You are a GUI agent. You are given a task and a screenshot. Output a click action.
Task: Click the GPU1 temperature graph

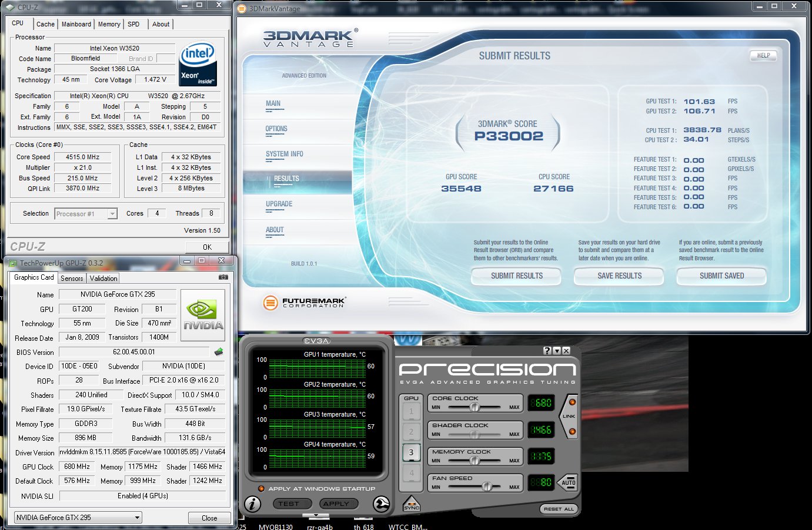tap(318, 368)
